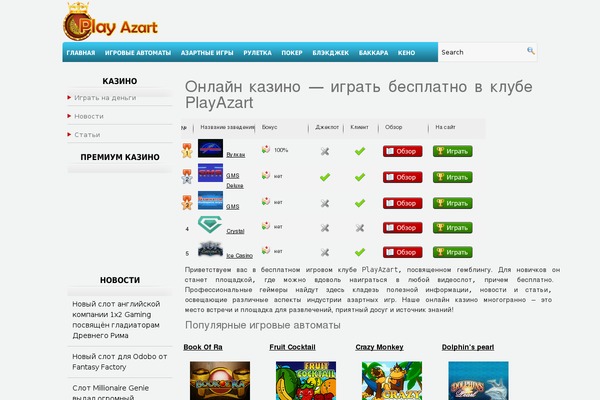The height and width of the screenshot is (400, 600).
Task: Open the Ice Casino logo thumbnail
Action: [210, 249]
